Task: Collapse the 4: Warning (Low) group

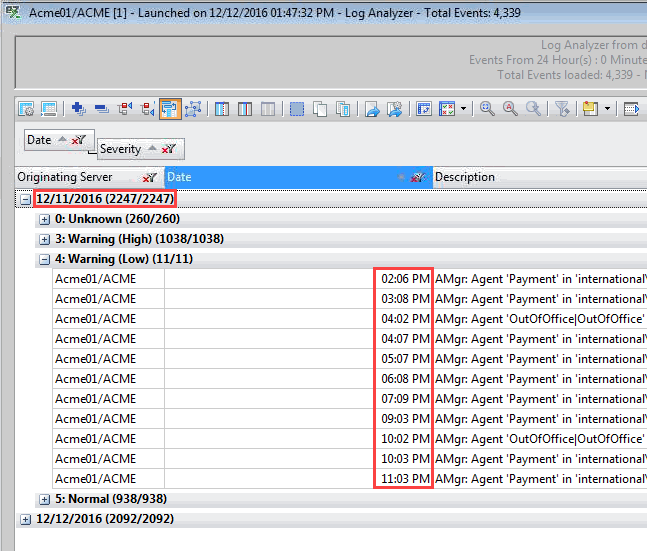Action: [44, 259]
